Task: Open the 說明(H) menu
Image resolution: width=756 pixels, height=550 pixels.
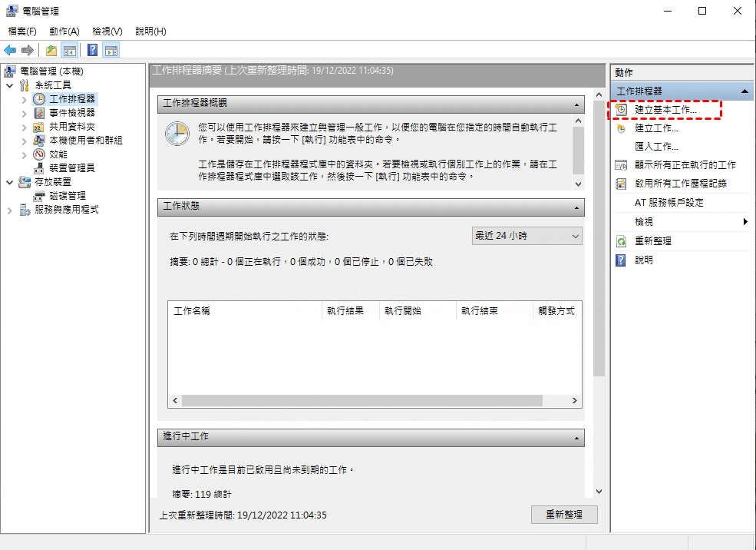Action: 150,31
